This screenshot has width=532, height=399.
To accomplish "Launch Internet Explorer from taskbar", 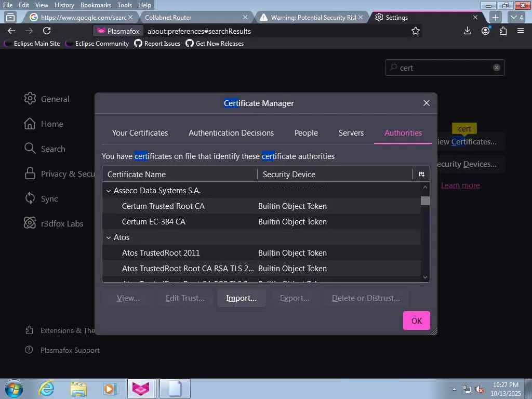I will [x=46, y=389].
